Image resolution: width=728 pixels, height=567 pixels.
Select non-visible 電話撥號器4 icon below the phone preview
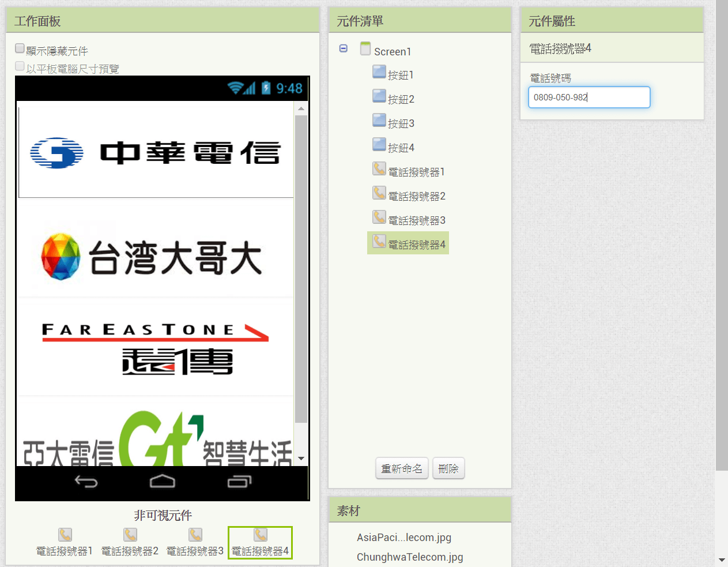click(261, 535)
